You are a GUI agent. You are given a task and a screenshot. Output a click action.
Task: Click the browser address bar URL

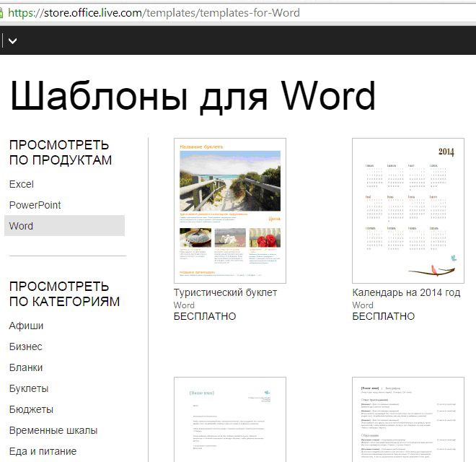click(154, 13)
